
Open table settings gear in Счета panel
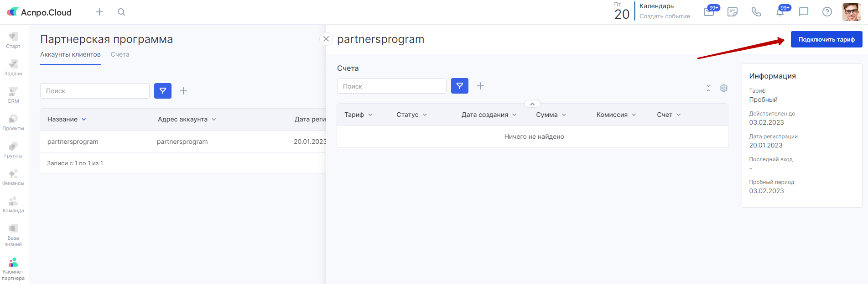[724, 88]
